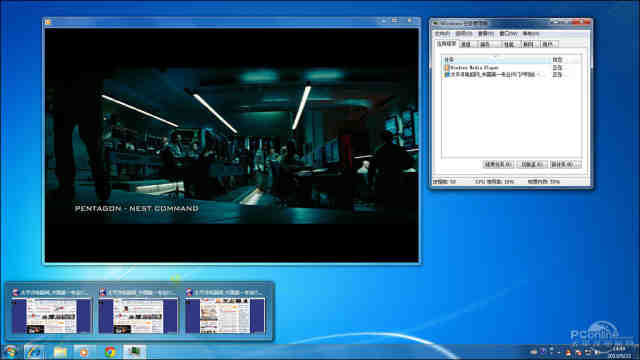640x360 pixels.
Task: Select Windows Media Player in the task list
Action: tap(510, 67)
